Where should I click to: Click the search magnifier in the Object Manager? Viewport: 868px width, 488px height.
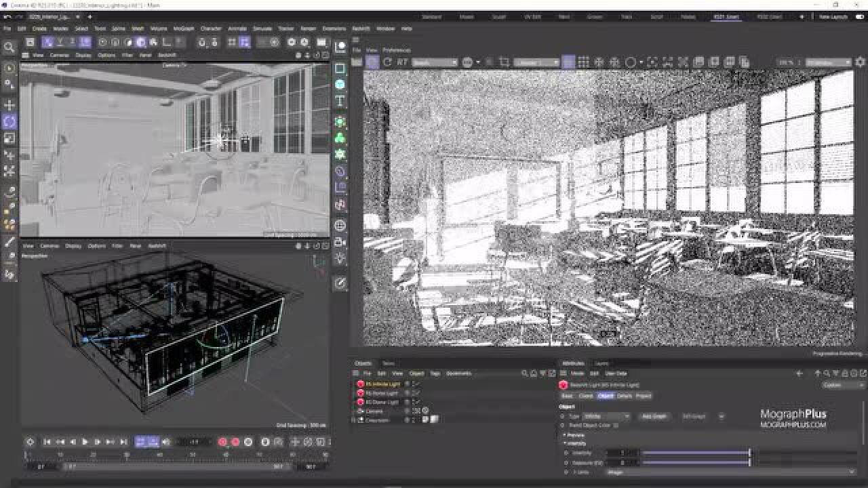(524, 372)
